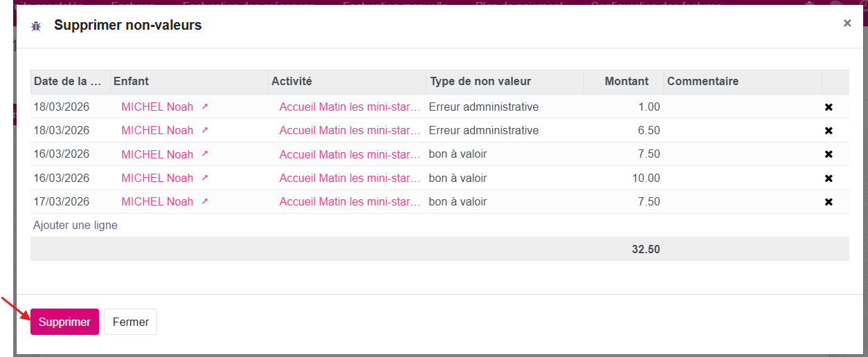Click the Commentaire cell in the 1.00 row
Screen dimensions: 868x357
pos(742,107)
